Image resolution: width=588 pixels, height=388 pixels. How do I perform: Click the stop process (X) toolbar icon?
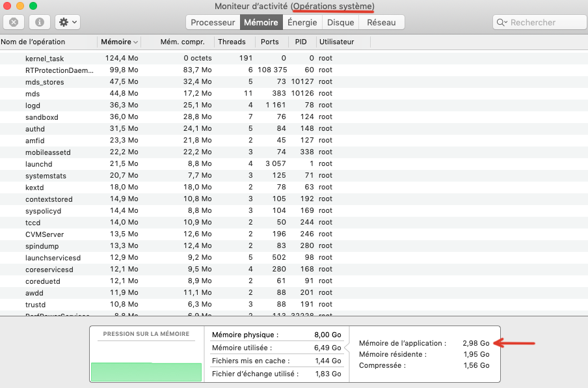coord(14,22)
